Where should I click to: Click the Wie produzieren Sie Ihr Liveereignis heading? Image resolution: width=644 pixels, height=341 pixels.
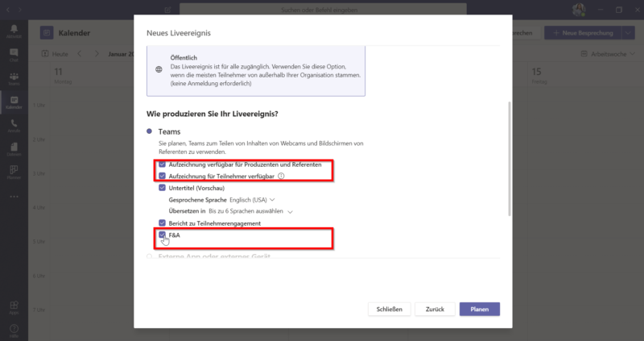point(213,114)
